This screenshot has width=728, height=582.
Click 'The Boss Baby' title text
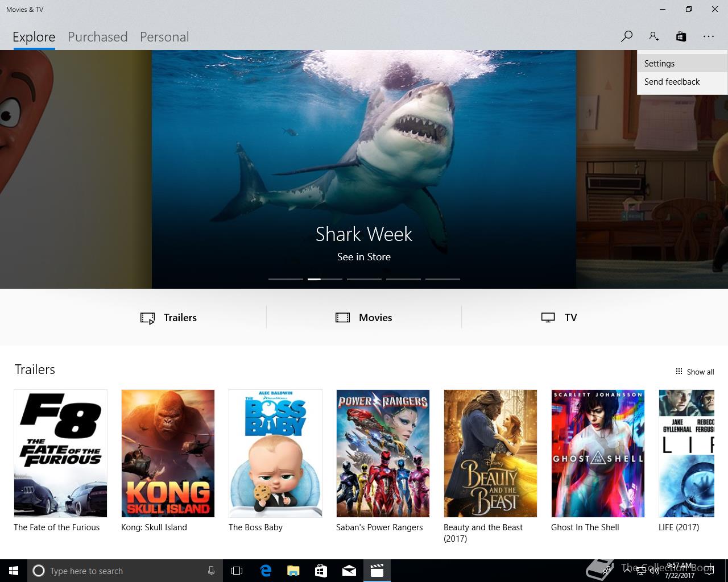[256, 527]
